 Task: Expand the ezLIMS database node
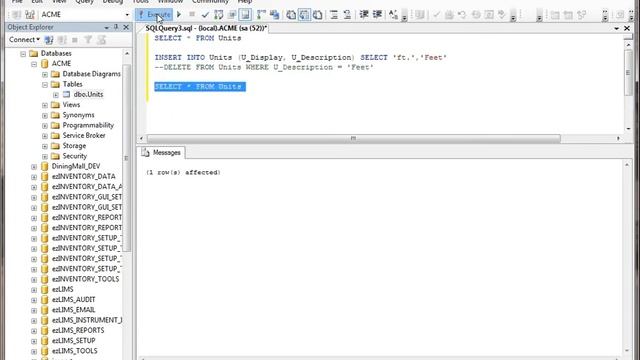pos(34,290)
